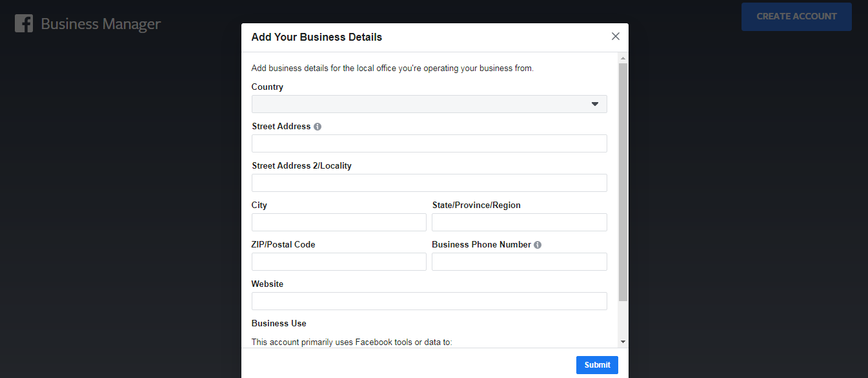Click the scrollbar up arrow in dialog
The height and width of the screenshot is (378, 868).
[623, 58]
